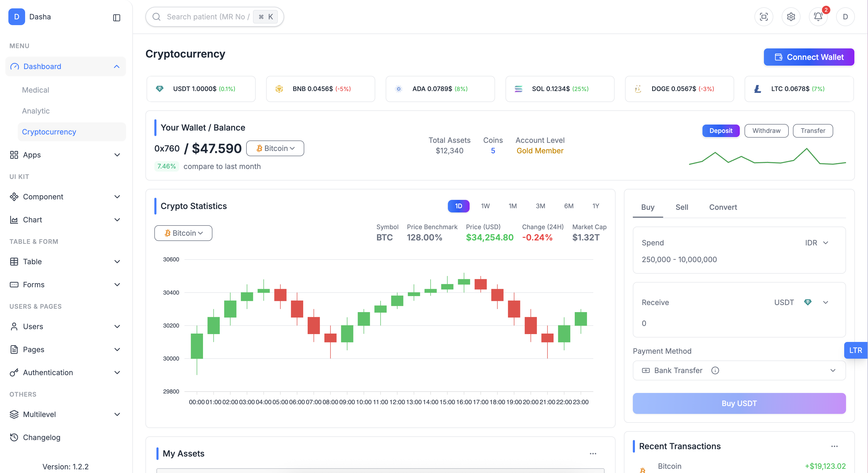Click the Bank Transfer info icon

pos(715,371)
